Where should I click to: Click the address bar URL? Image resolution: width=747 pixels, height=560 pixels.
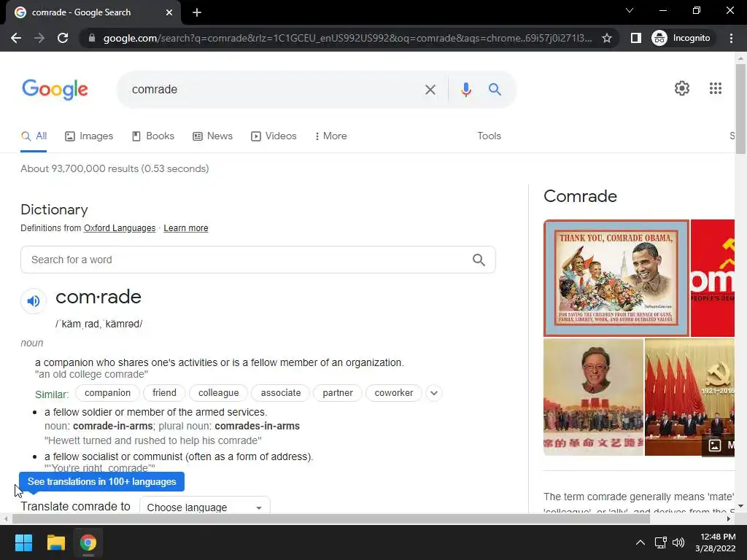[348, 38]
